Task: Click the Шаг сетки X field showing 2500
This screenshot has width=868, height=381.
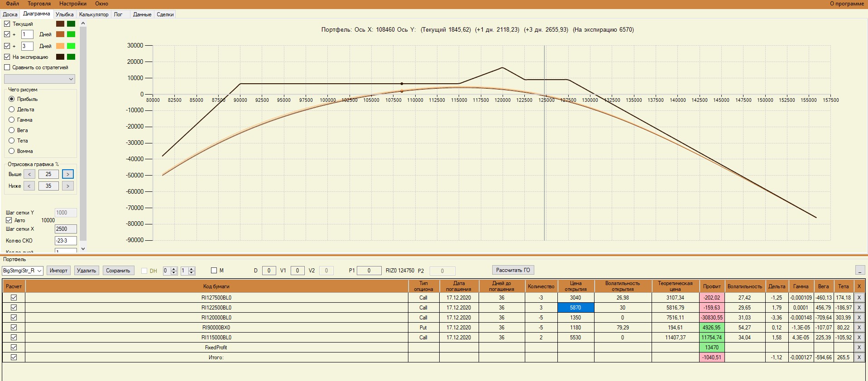Action: 66,229
